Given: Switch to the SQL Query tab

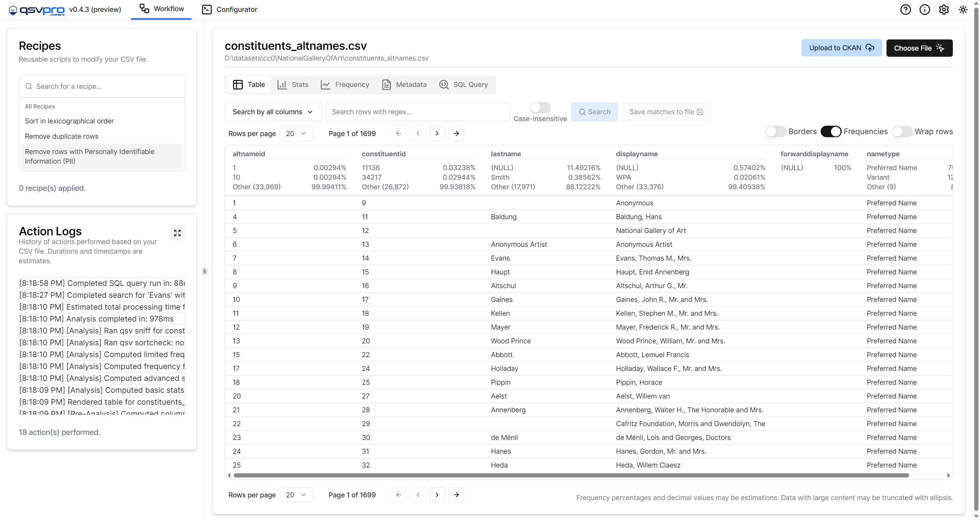Looking at the screenshot, I should (464, 85).
